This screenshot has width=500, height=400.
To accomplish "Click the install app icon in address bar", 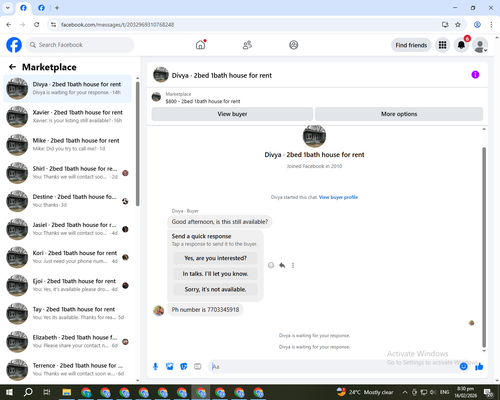I will pos(445,25).
